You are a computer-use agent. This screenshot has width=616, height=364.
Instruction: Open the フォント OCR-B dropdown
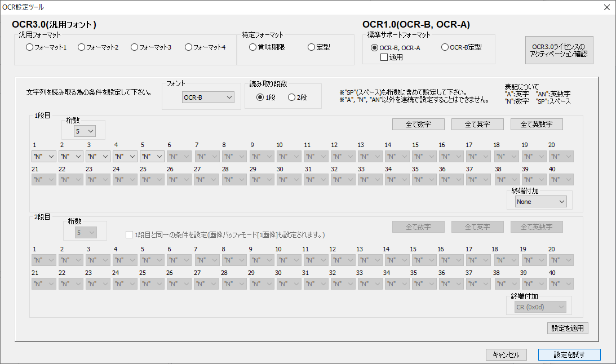(208, 98)
